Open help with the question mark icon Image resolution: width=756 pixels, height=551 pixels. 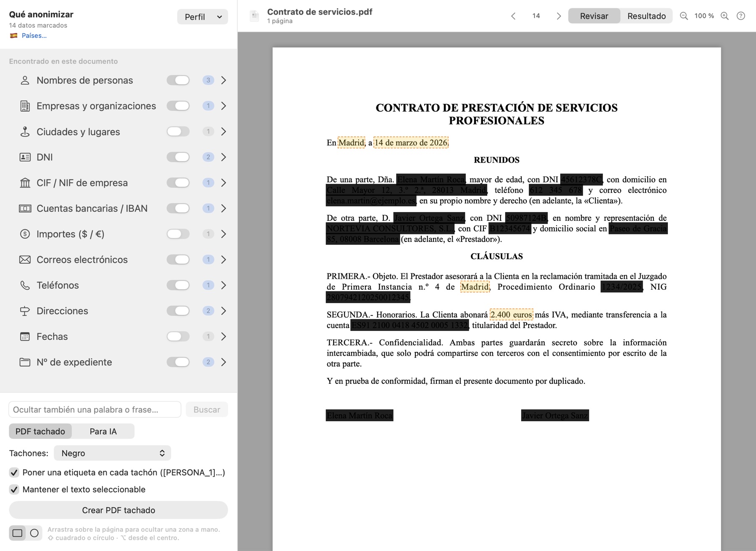point(741,16)
